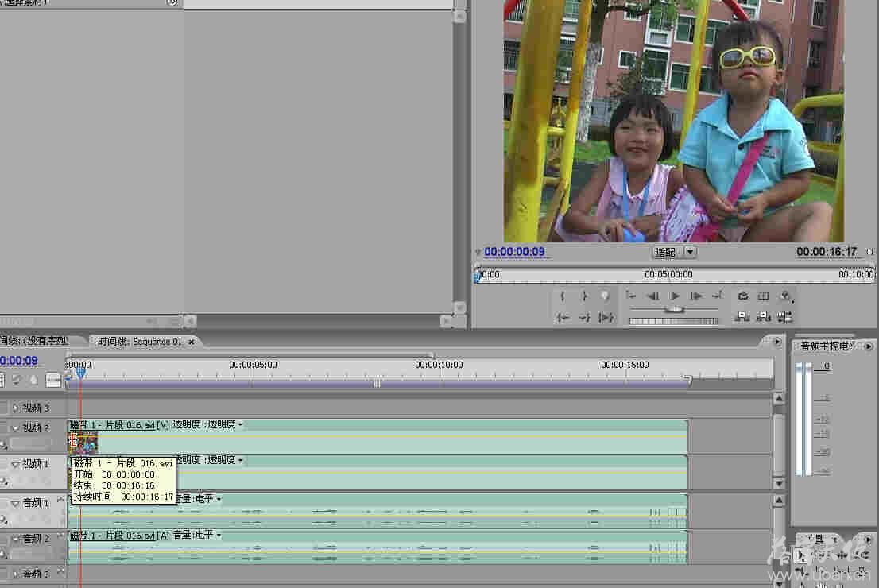Go to previous edit point in monitor
This screenshot has height=588, width=879.
click(631, 296)
